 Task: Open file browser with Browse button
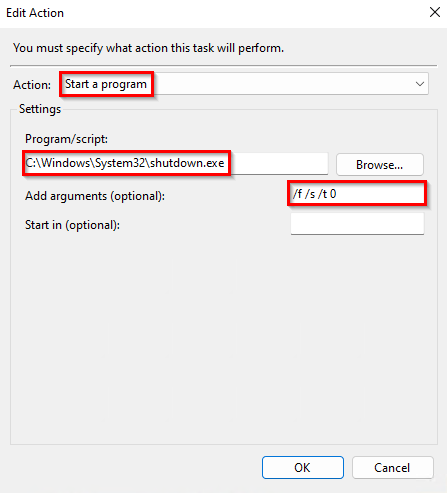(380, 165)
